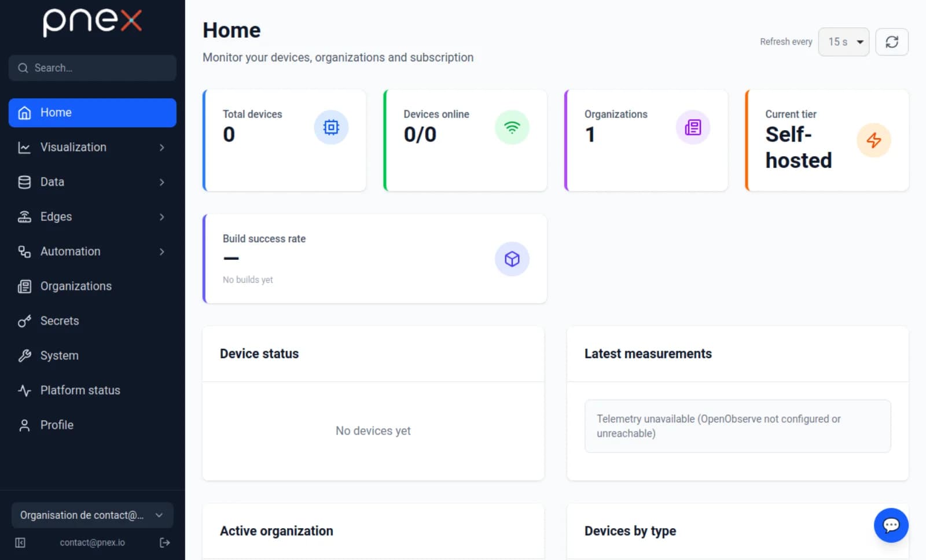Click the Build success rate cube icon
Screen dimensions: 926x560
tap(512, 259)
